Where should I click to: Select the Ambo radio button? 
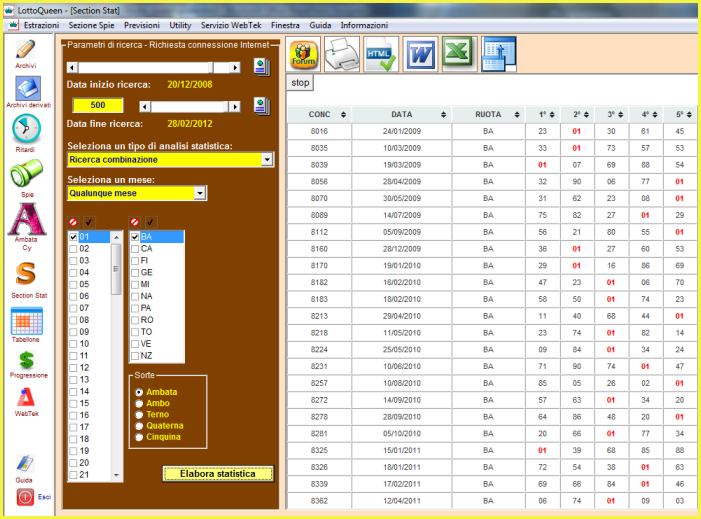coord(139,403)
